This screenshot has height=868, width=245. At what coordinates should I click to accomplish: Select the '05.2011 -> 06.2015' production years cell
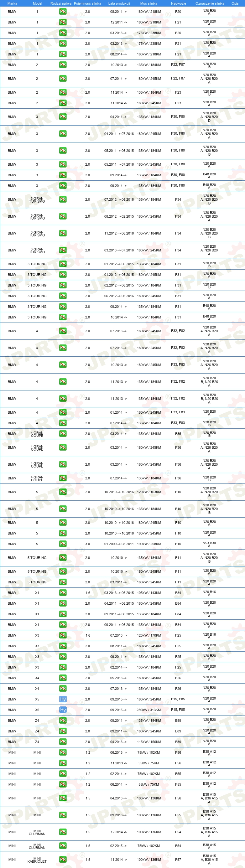pos(119,151)
